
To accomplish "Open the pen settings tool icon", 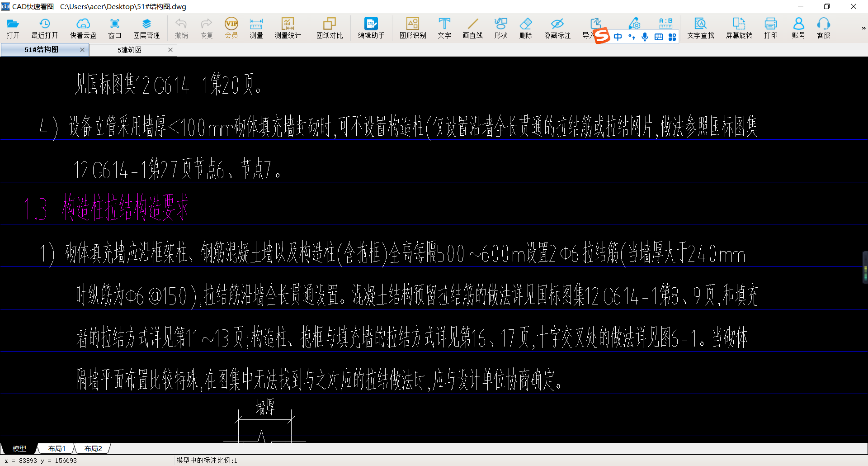I will [635, 24].
